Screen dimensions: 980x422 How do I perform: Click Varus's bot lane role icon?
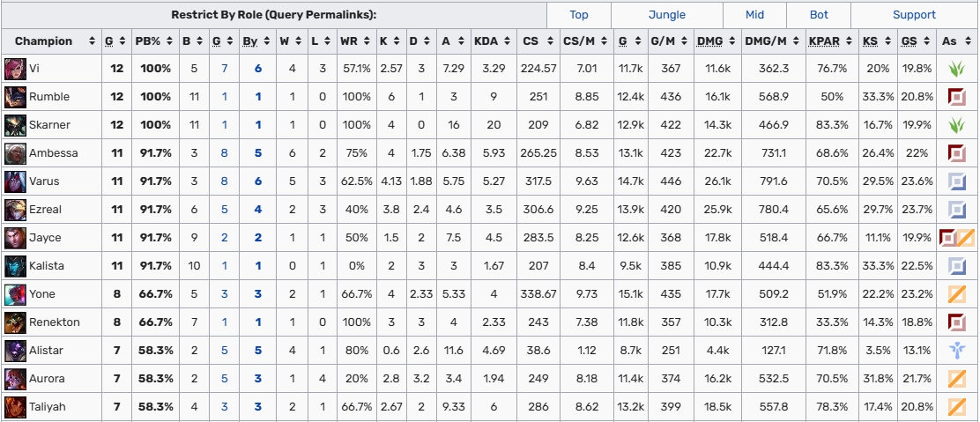tap(957, 181)
